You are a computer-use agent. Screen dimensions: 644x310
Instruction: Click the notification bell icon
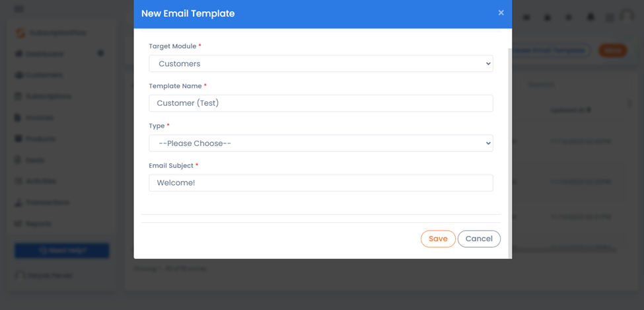tap(590, 17)
